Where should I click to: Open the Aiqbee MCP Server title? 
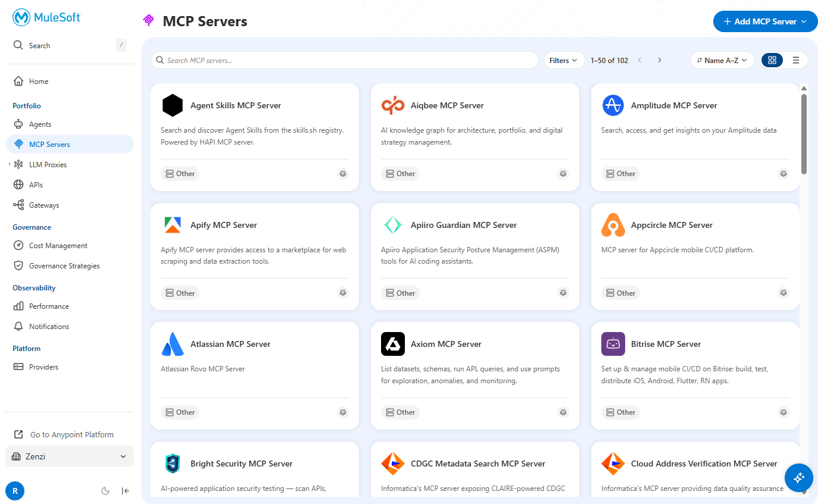pos(447,105)
